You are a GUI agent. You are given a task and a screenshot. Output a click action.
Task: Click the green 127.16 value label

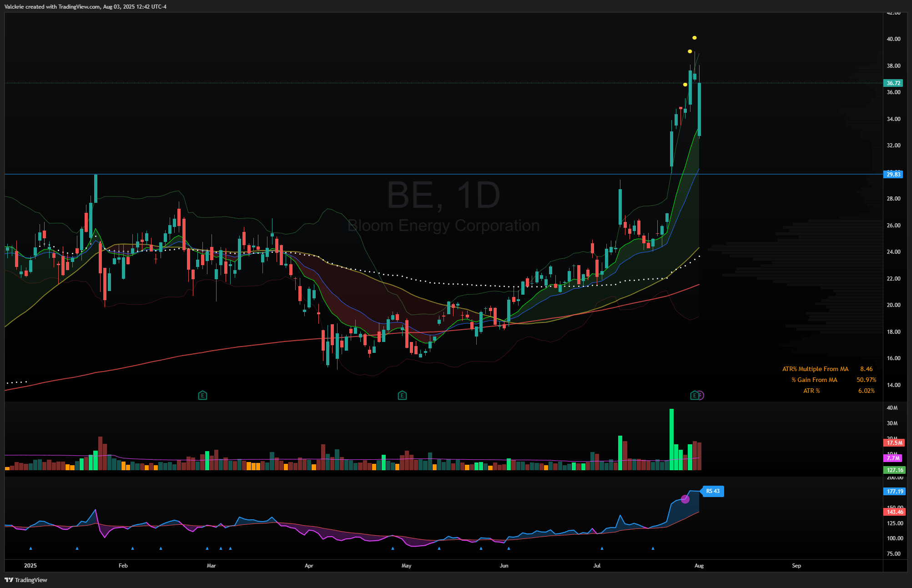894,470
